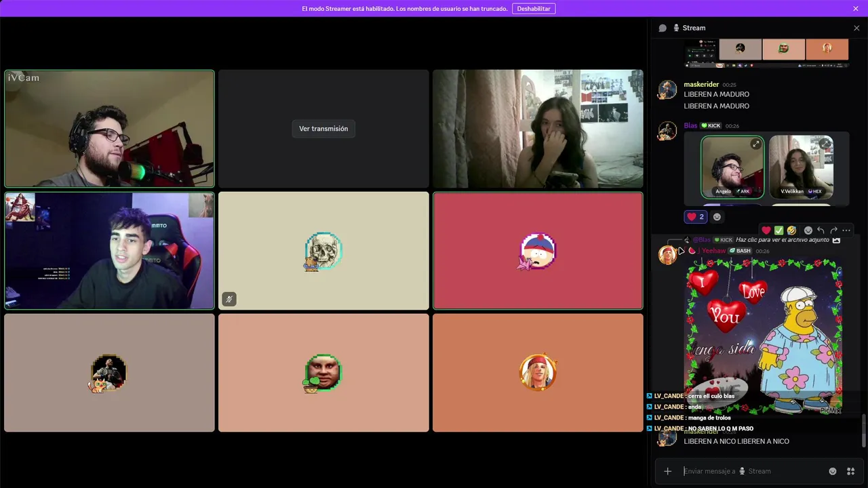Viewport: 868px width, 488px height.
Task: Close the Stream chat panel
Action: click(x=856, y=28)
